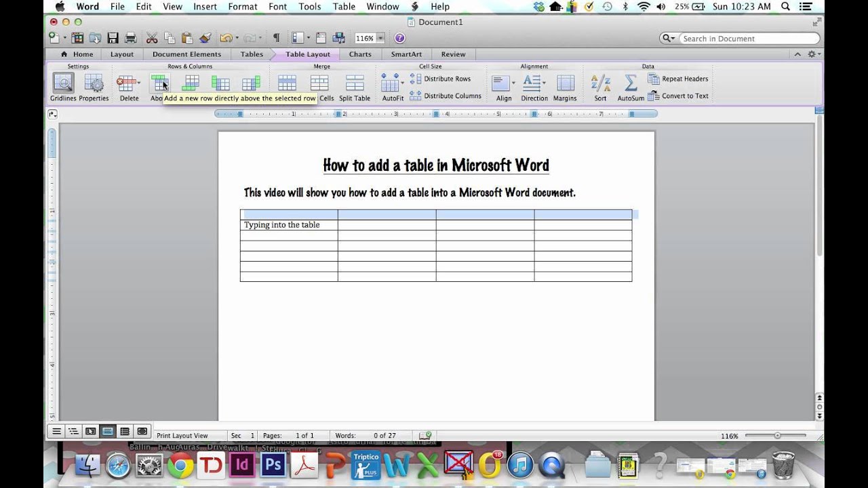Open the Table menu in menu bar

(x=344, y=7)
